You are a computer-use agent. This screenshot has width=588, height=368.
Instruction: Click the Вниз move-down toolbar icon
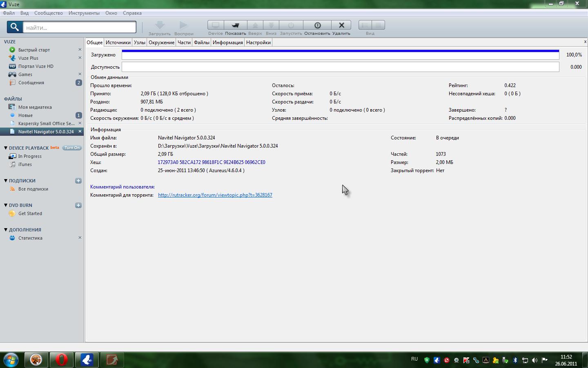[x=271, y=25]
